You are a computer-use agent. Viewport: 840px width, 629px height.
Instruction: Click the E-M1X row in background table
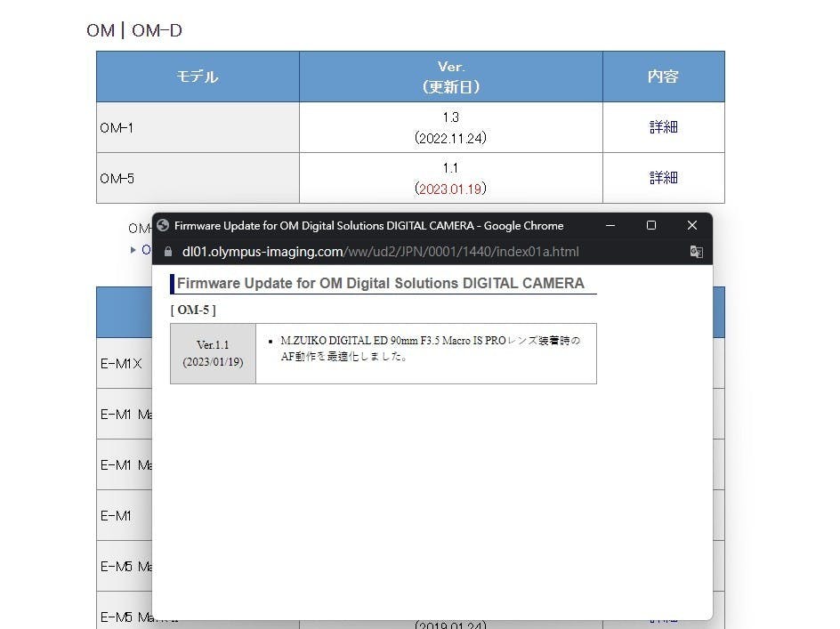[x=125, y=363]
